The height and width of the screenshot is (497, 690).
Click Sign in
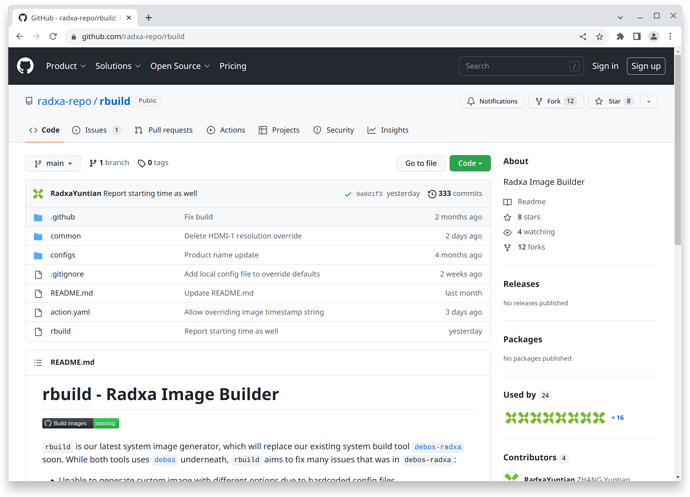click(x=605, y=66)
